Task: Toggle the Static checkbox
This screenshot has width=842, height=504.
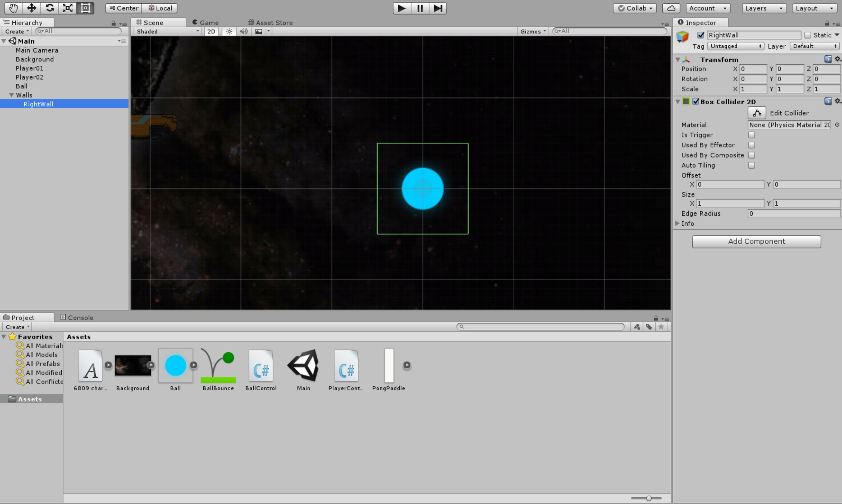Action: (808, 35)
